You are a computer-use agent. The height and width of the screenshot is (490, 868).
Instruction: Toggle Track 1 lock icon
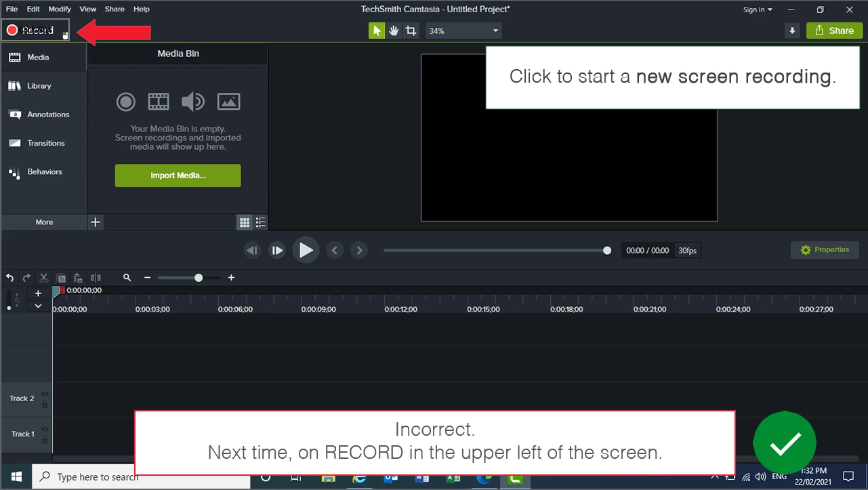click(x=45, y=439)
